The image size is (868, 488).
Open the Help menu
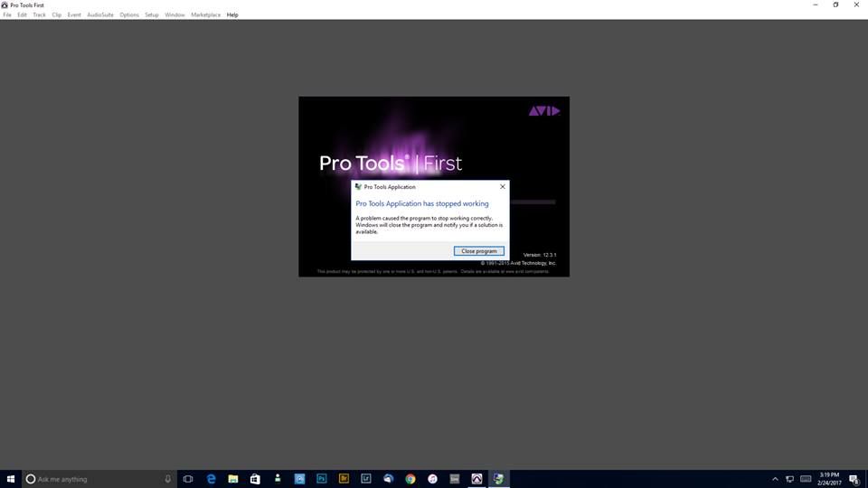tap(232, 15)
